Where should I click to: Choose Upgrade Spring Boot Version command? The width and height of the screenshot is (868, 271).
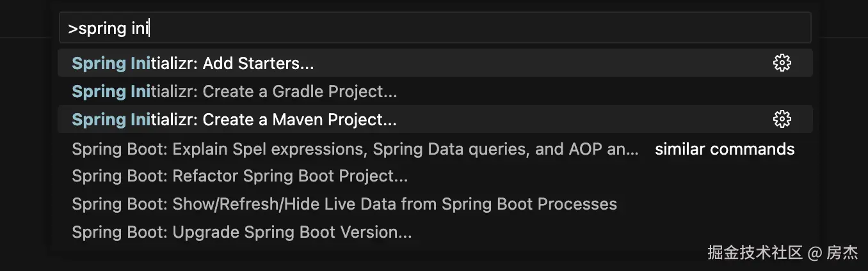tap(292, 232)
